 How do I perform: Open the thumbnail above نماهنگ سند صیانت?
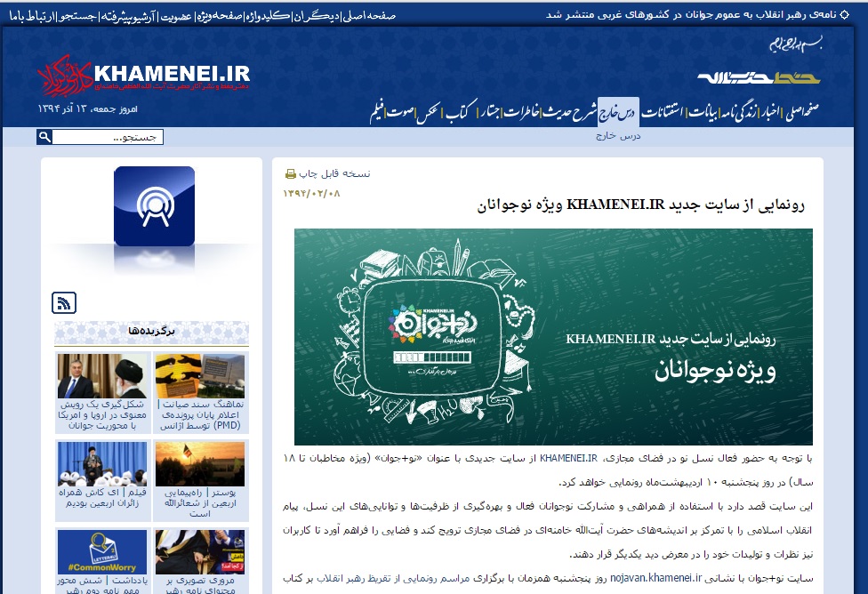coord(200,376)
